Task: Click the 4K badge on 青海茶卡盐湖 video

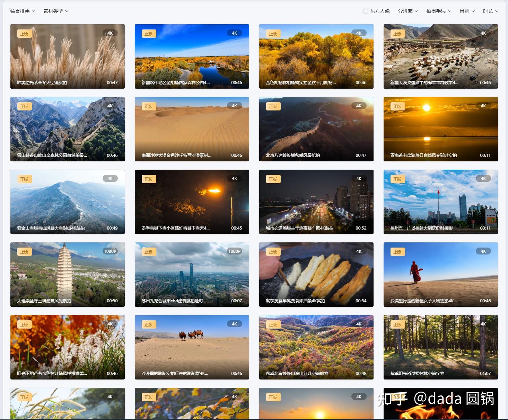Action: point(483,106)
